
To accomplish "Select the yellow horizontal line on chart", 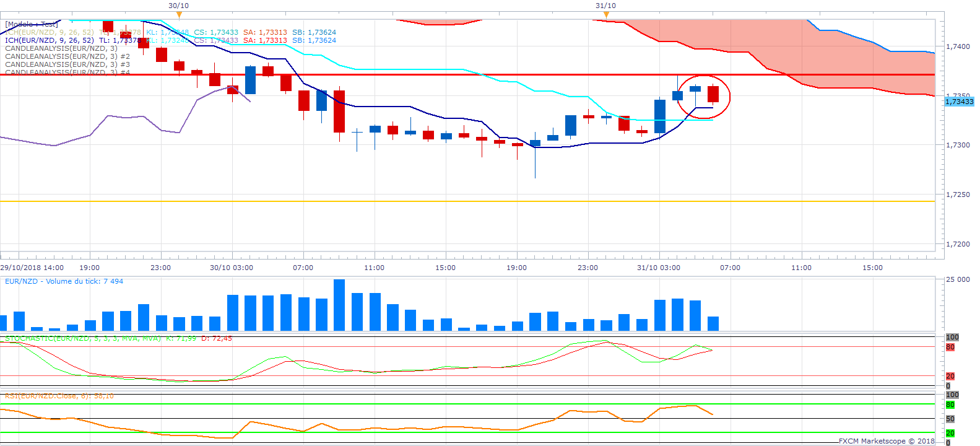I will [467, 201].
